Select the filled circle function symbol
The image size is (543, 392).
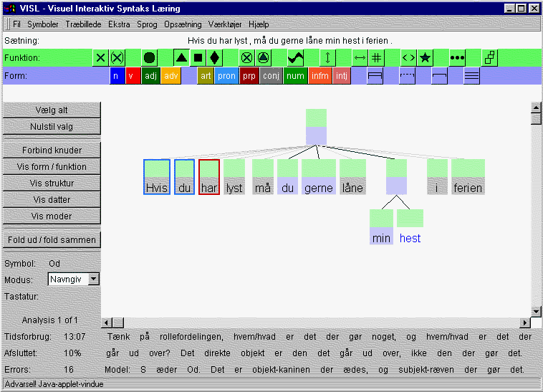tap(149, 58)
